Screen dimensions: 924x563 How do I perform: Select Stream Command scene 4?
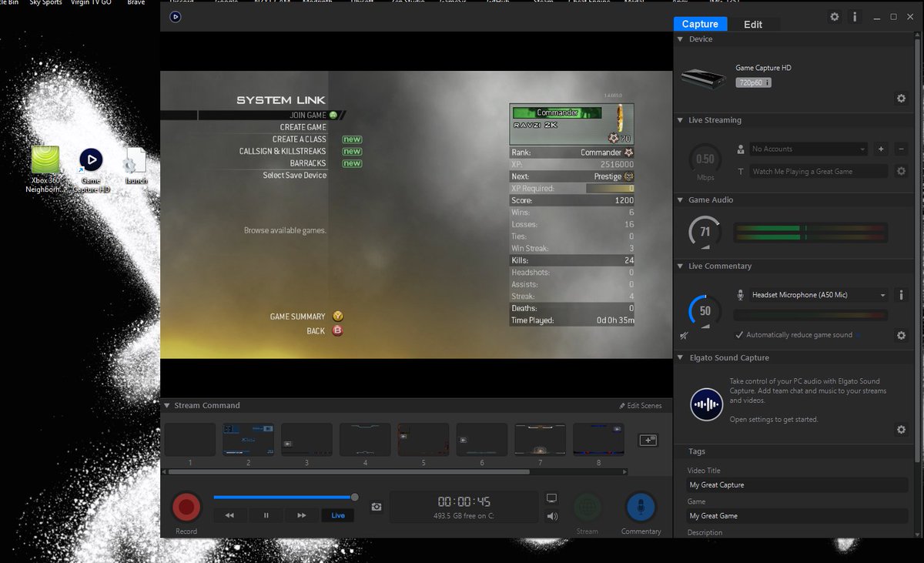click(365, 439)
